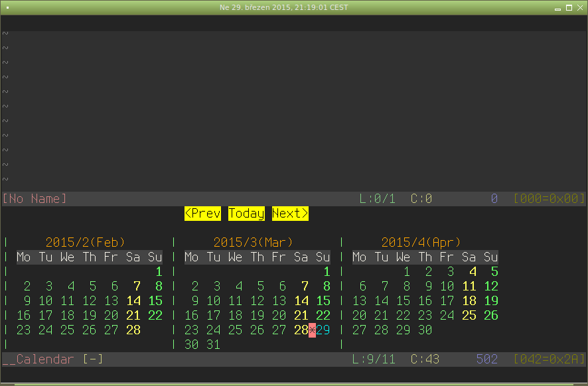The width and height of the screenshot is (588, 386).
Task: Select March 18 in the calendar
Action: [x=236, y=316]
